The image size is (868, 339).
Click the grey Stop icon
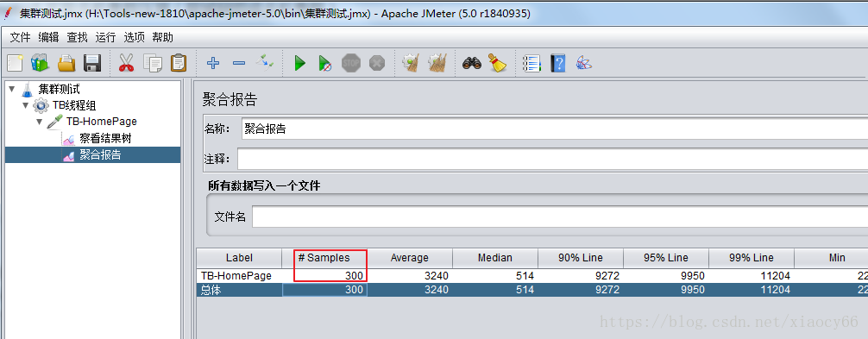pyautogui.click(x=351, y=63)
